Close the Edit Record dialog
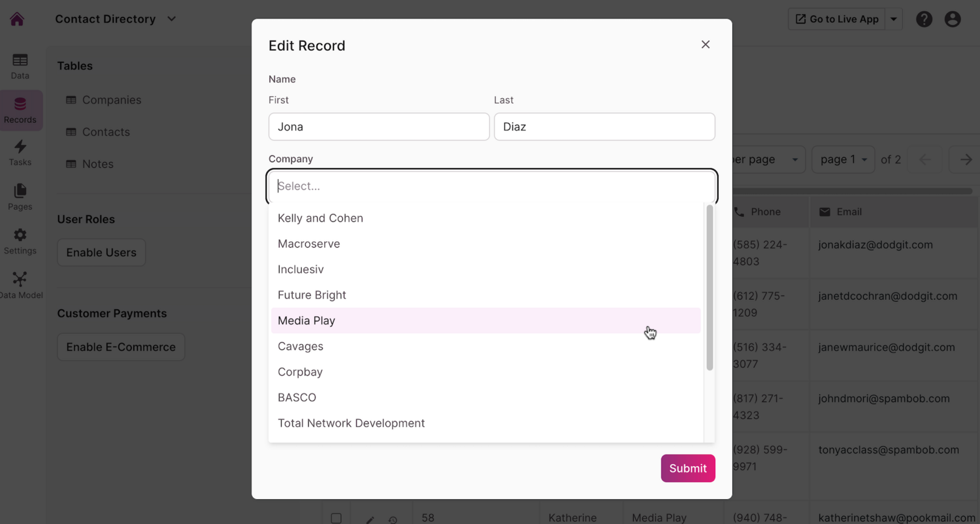Screen dimensions: 980x524 (x=706, y=44)
